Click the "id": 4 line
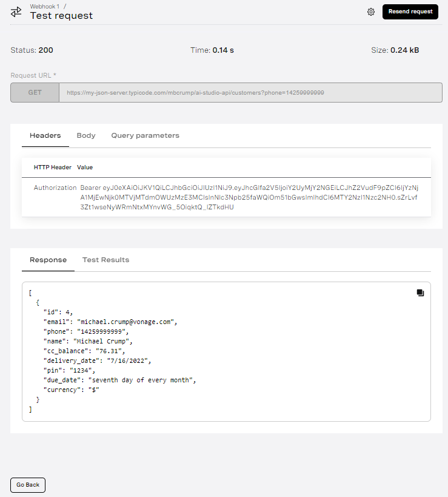This screenshot has height=497, width=448. [58, 312]
